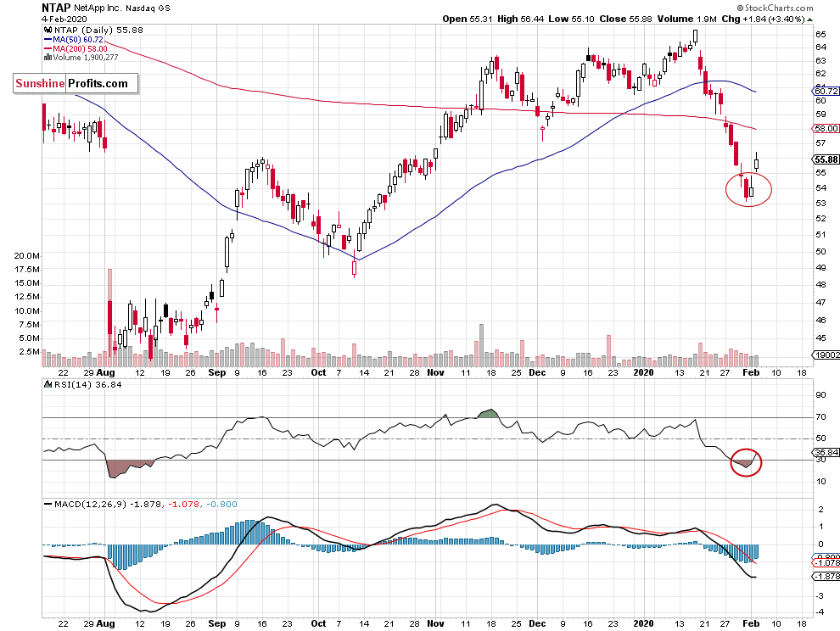Click the 20.0M volume axis label
This screenshot has width=840, height=631.
[x=27, y=255]
